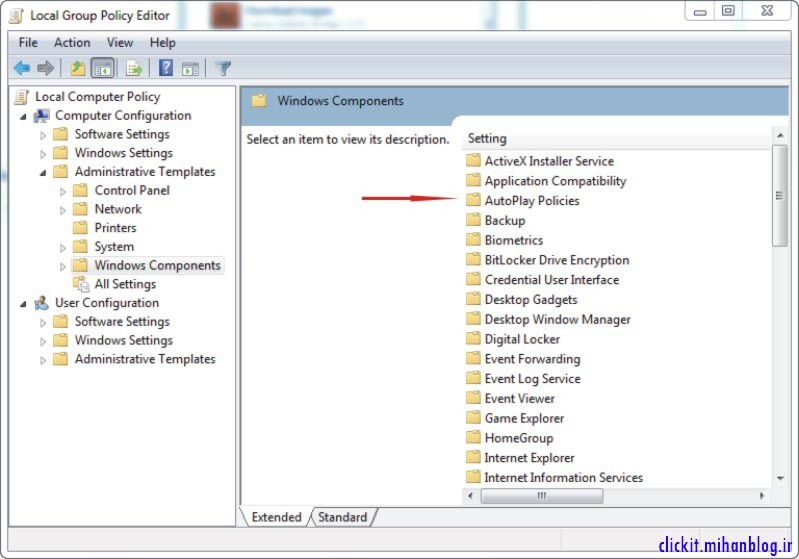Click the Filter funnel toolbar icon
Image resolution: width=799 pixels, height=559 pixels.
coord(223,68)
